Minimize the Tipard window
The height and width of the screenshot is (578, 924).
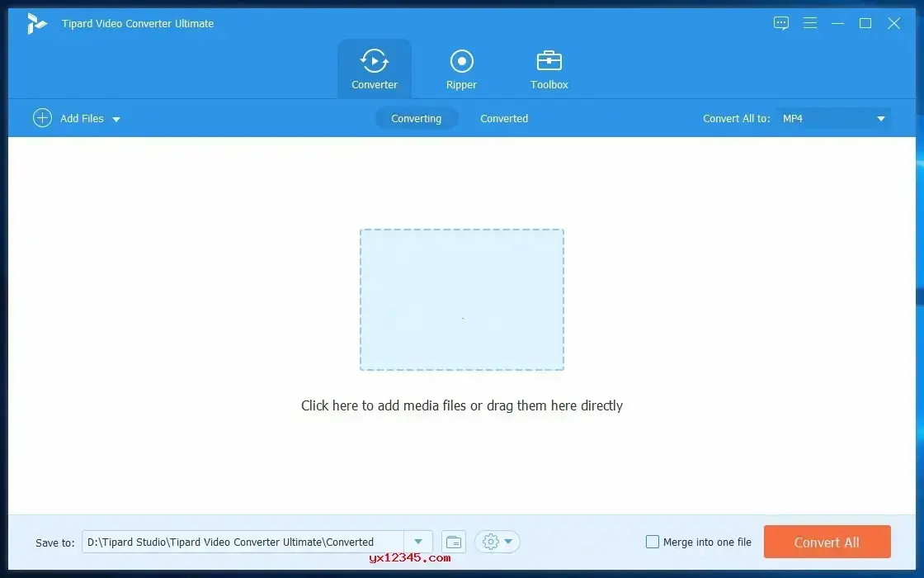837,23
